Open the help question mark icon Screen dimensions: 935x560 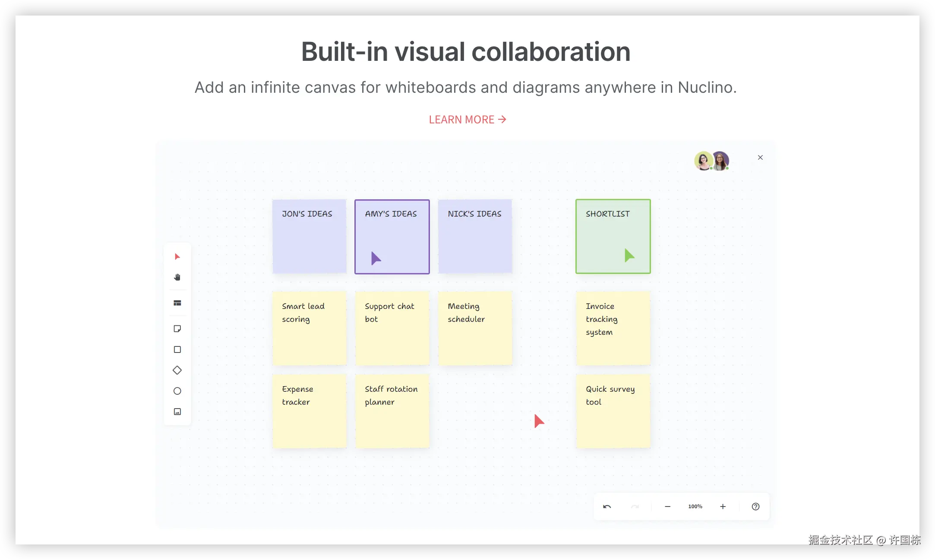tap(755, 507)
